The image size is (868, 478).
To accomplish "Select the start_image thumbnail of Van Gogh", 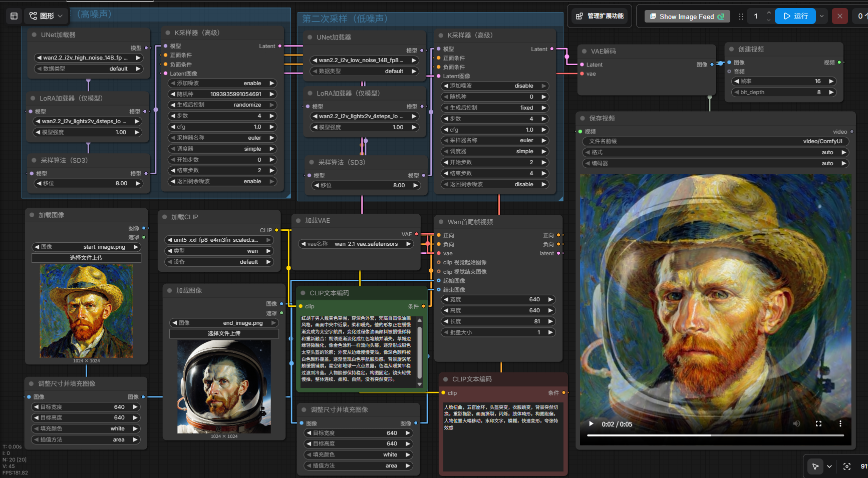I will click(87, 311).
